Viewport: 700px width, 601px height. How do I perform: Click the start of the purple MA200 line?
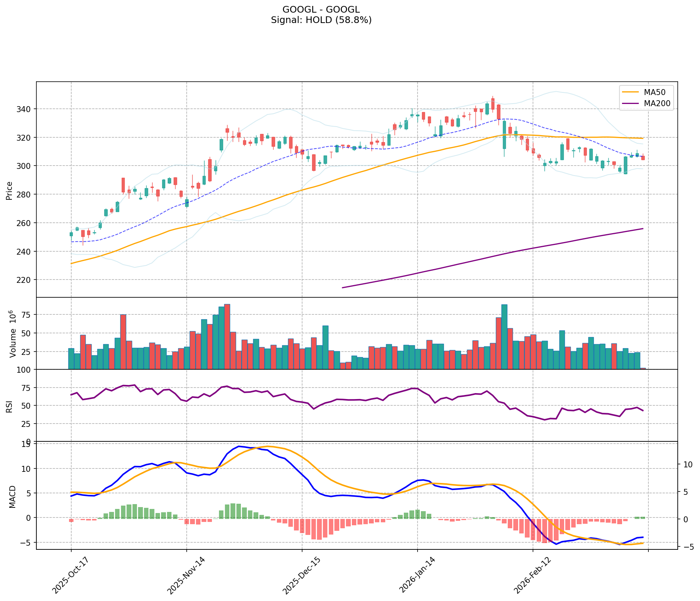tap(342, 287)
